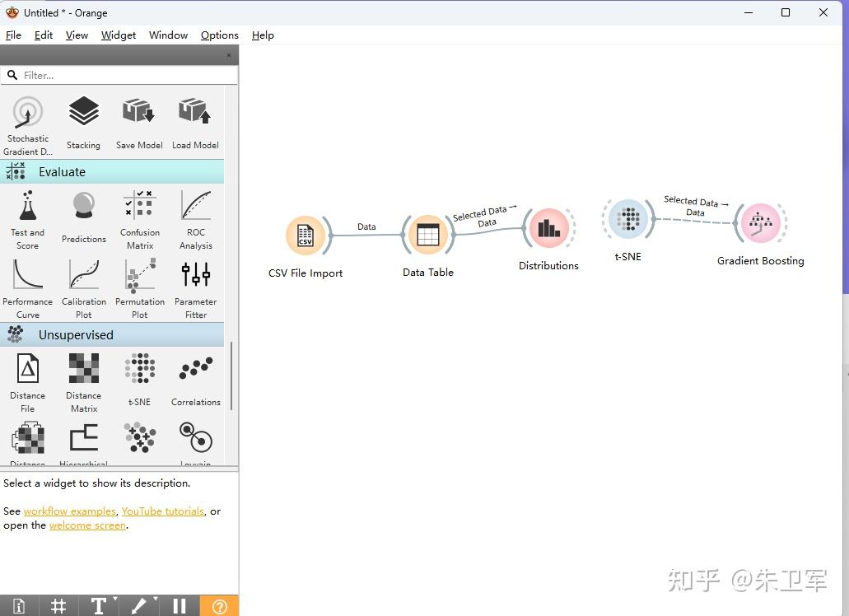Click the workflow info icon in bottom toolbar
Image resolution: width=849 pixels, height=616 pixels.
[18, 606]
